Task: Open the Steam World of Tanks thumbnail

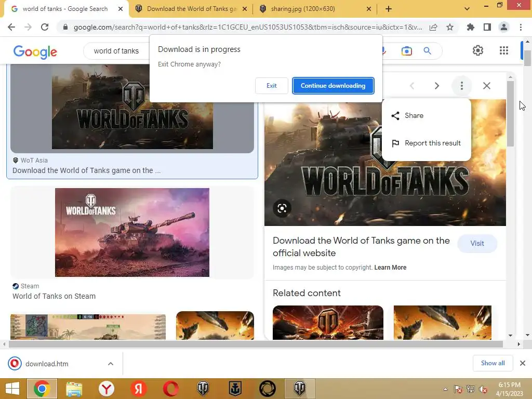Action: pyautogui.click(x=132, y=232)
